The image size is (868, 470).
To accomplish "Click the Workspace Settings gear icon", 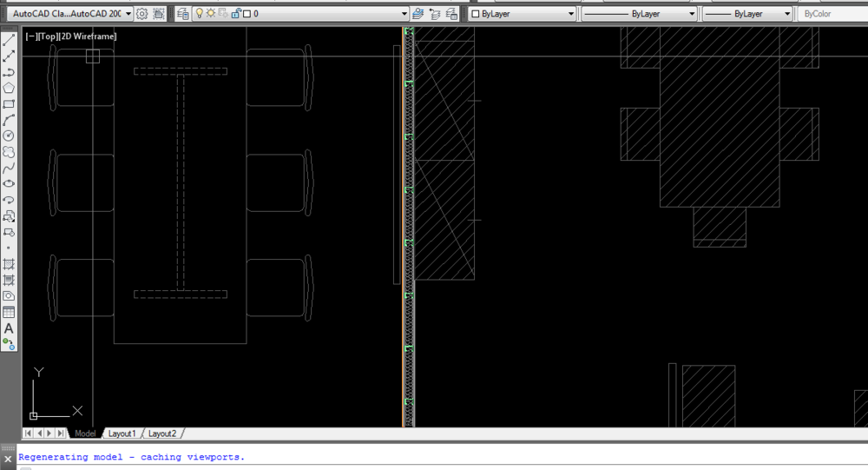I will tap(142, 14).
